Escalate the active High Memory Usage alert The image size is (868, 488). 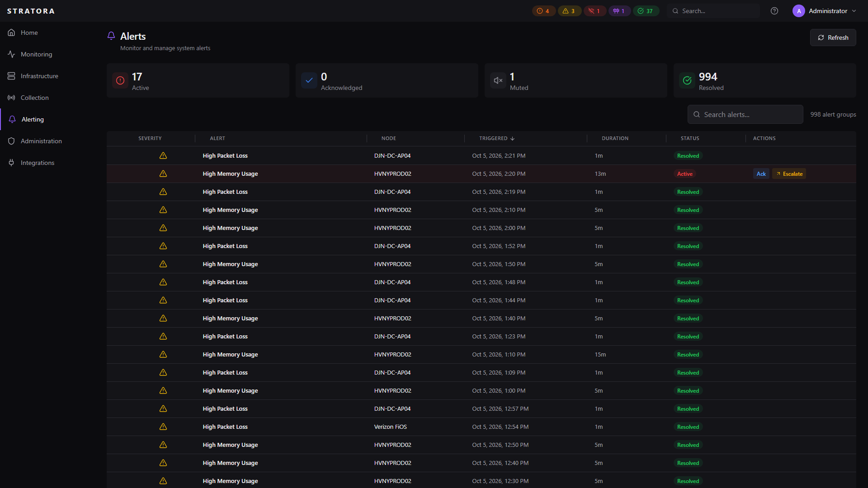(x=789, y=174)
